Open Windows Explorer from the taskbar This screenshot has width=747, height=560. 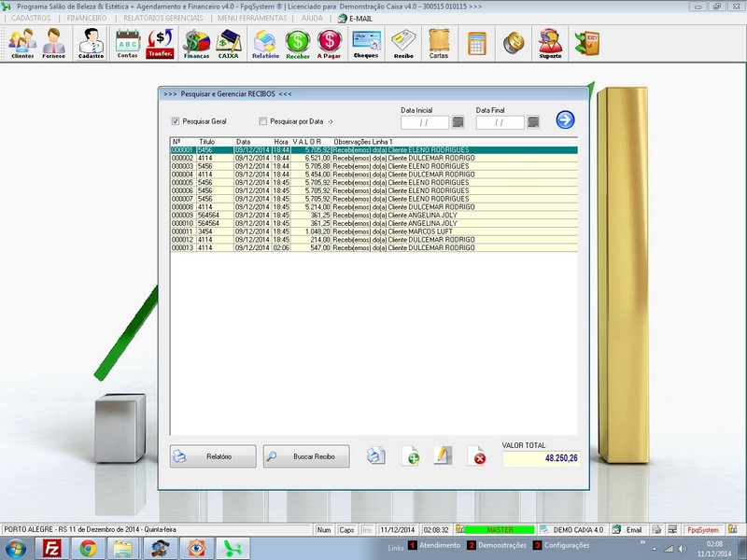123,549
